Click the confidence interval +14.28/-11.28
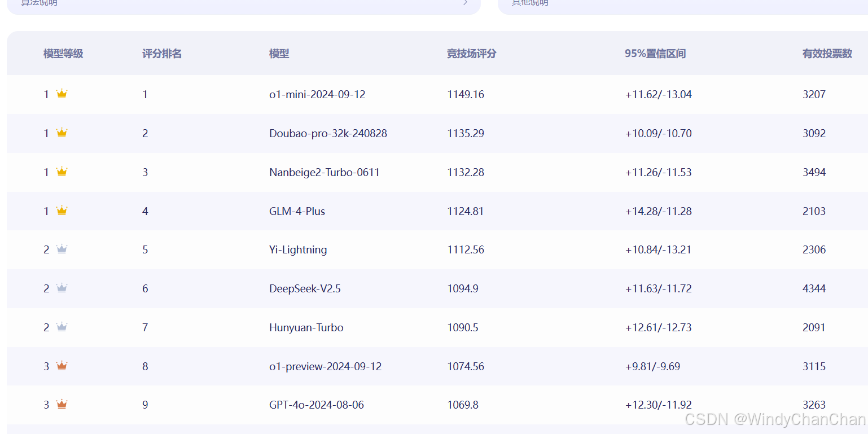868x434 pixels. [x=659, y=211]
